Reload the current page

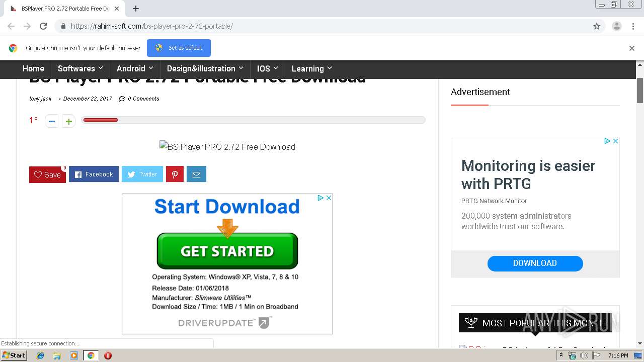[43, 26]
